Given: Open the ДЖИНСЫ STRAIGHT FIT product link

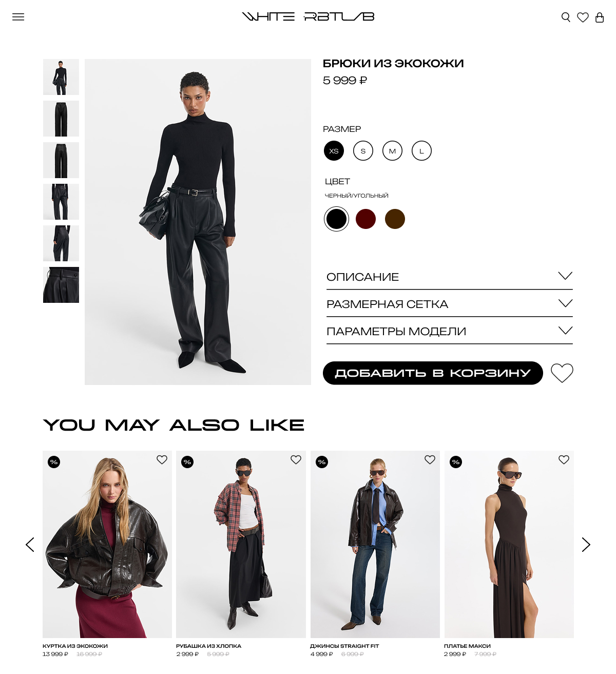Looking at the screenshot, I should [x=344, y=646].
